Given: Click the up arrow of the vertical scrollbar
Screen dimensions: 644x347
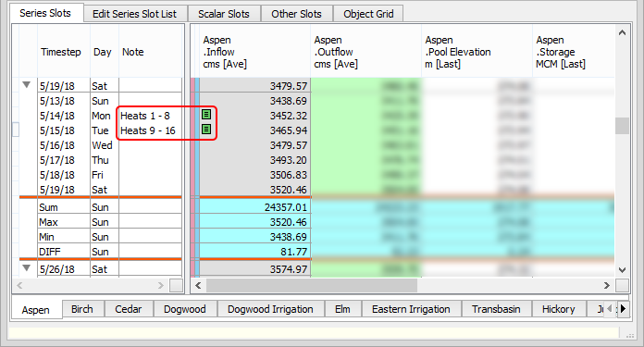Looking at the screenshot, I should coord(622,32).
